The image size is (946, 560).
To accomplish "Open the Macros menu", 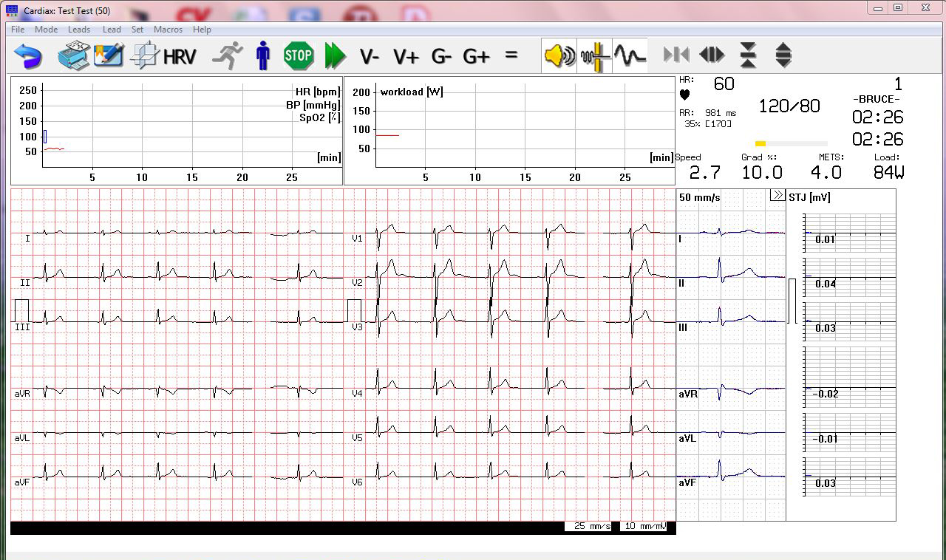I will click(168, 30).
